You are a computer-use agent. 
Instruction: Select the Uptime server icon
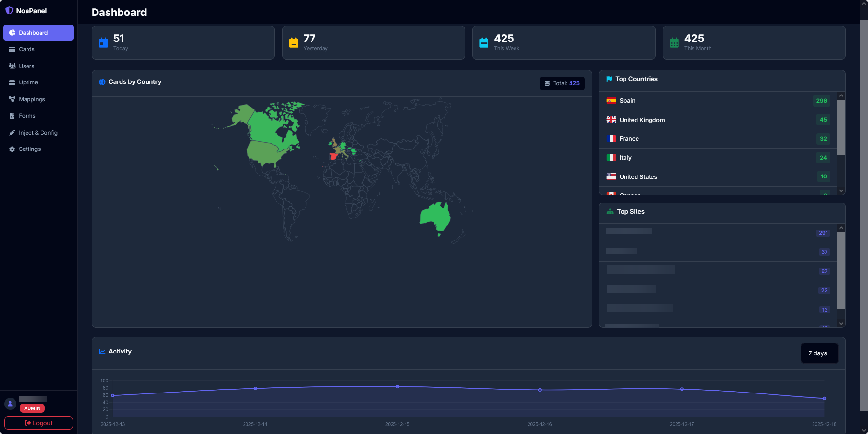pos(12,82)
